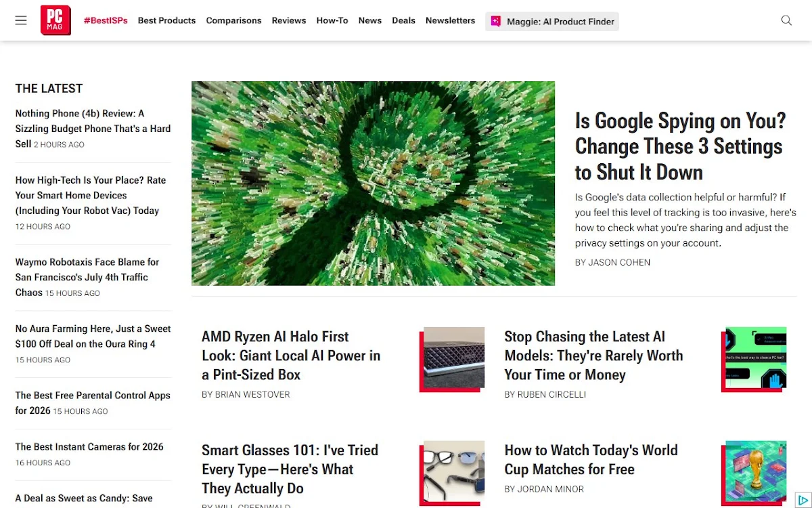
Task: Open the #BestISPs menu item
Action: tap(106, 20)
